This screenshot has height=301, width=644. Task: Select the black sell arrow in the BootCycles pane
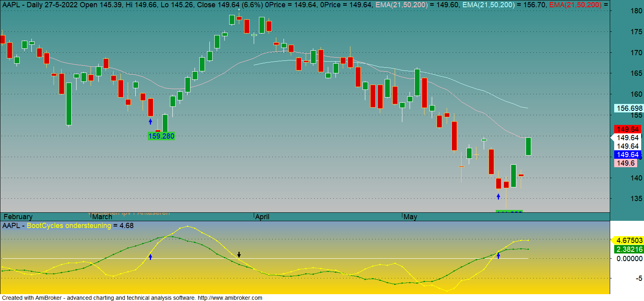(x=239, y=255)
